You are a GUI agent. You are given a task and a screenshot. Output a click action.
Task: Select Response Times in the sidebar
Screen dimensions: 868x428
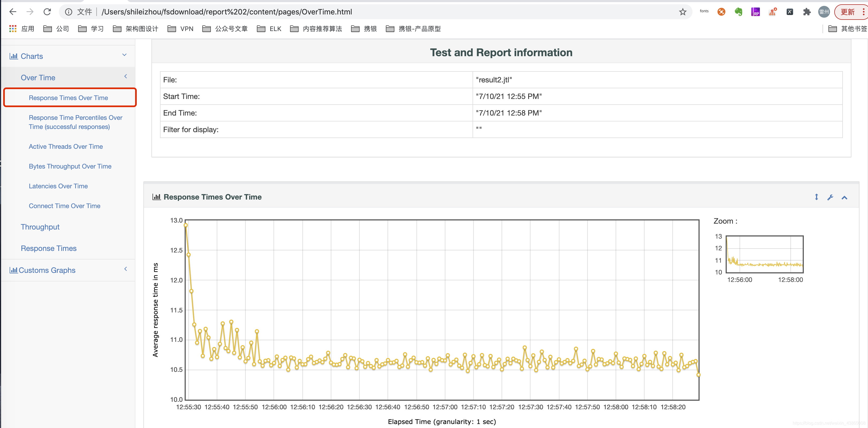point(48,248)
